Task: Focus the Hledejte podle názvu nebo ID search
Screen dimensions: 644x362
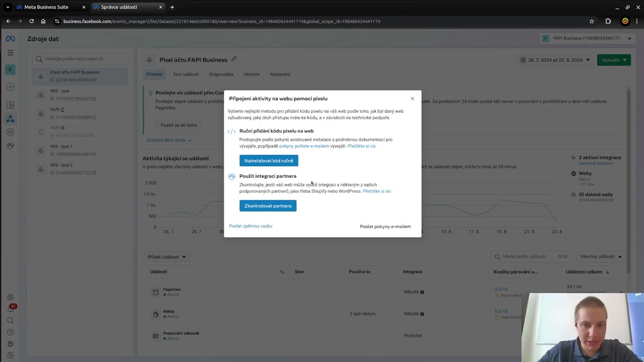Action: 80,59
